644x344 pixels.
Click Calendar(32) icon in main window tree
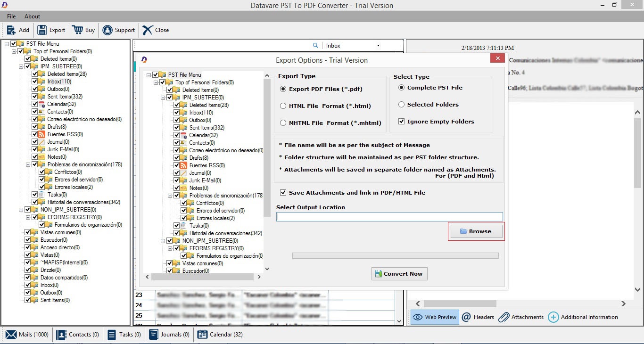pyautogui.click(x=42, y=104)
